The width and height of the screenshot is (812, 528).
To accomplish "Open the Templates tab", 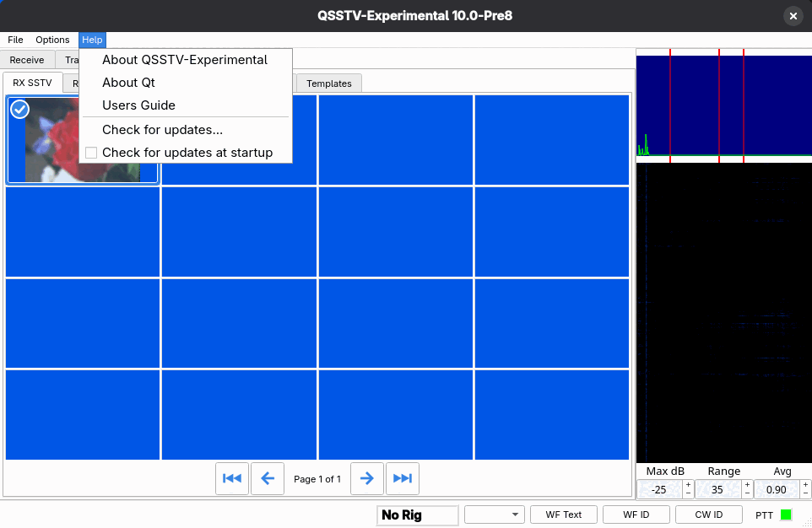I will 329,84.
